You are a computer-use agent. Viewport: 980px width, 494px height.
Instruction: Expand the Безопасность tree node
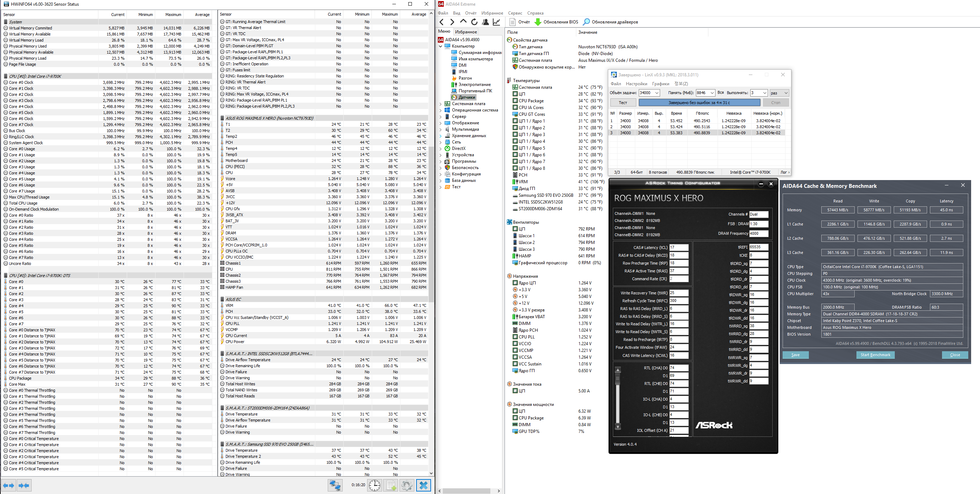(441, 168)
